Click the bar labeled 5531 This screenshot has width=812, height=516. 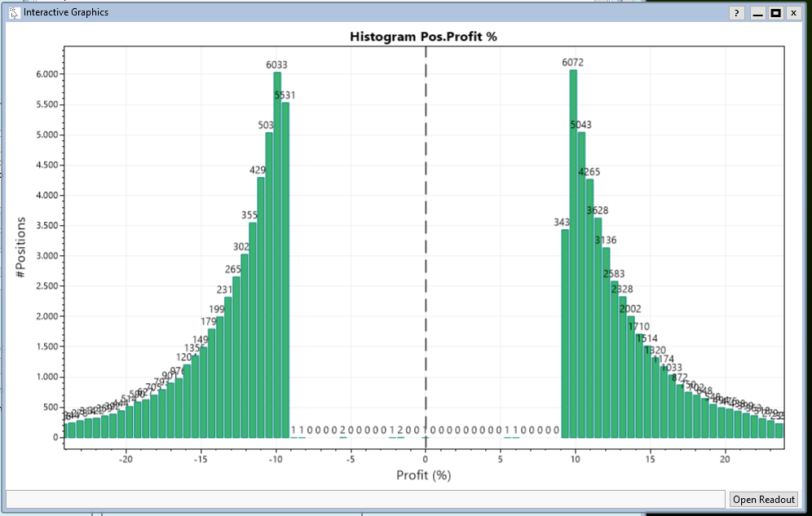tap(288, 269)
